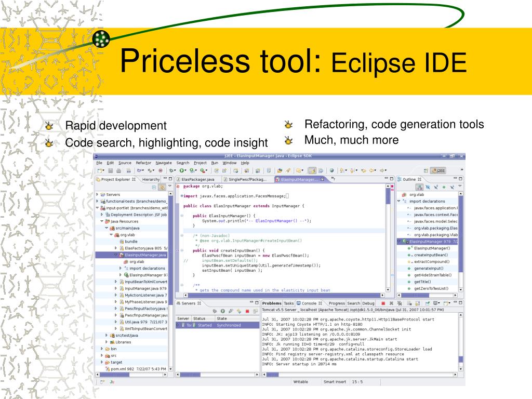Switch to the Hierarchy tab
The height and width of the screenshot is (399, 532).
point(151,179)
